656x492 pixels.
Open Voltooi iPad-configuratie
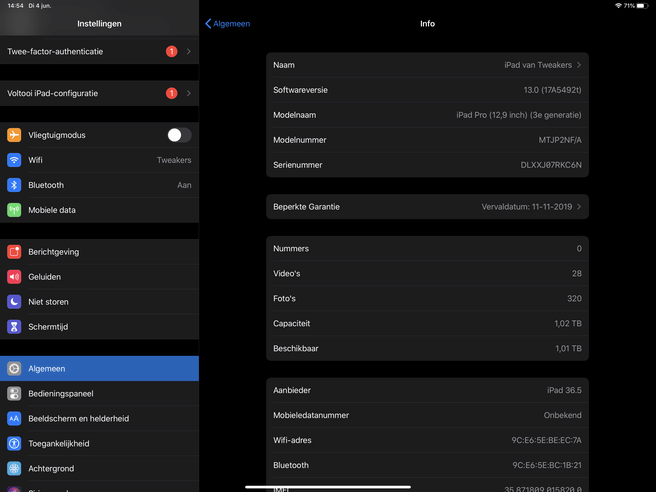pos(99,93)
